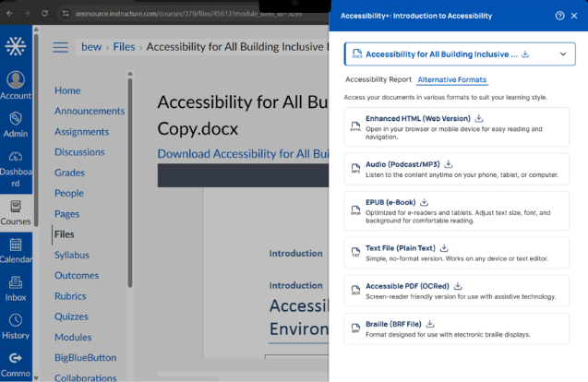The image size is (588, 382).
Task: Download Enhanced HTML version
Action: tap(479, 118)
